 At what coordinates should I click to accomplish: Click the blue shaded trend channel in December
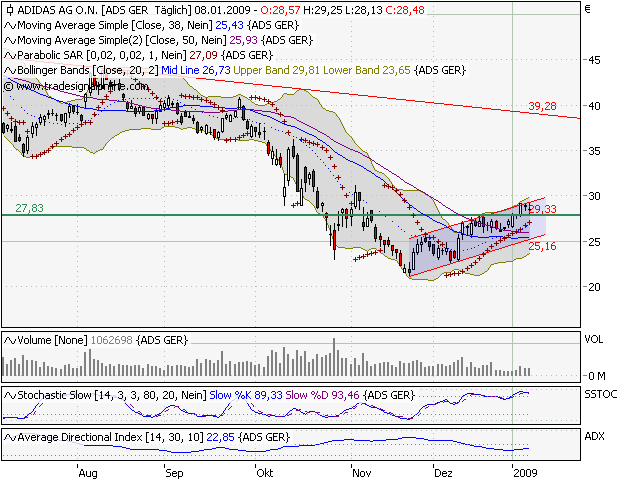coord(477,237)
